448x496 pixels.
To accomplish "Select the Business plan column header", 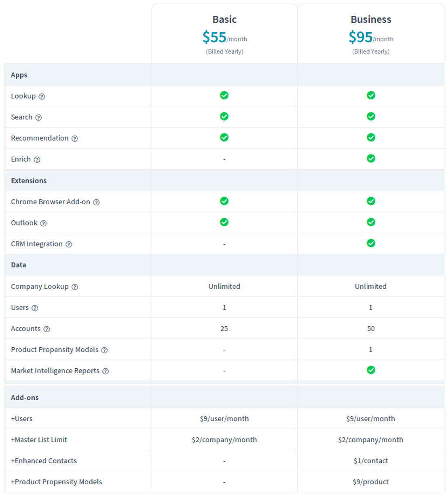I will click(x=371, y=19).
